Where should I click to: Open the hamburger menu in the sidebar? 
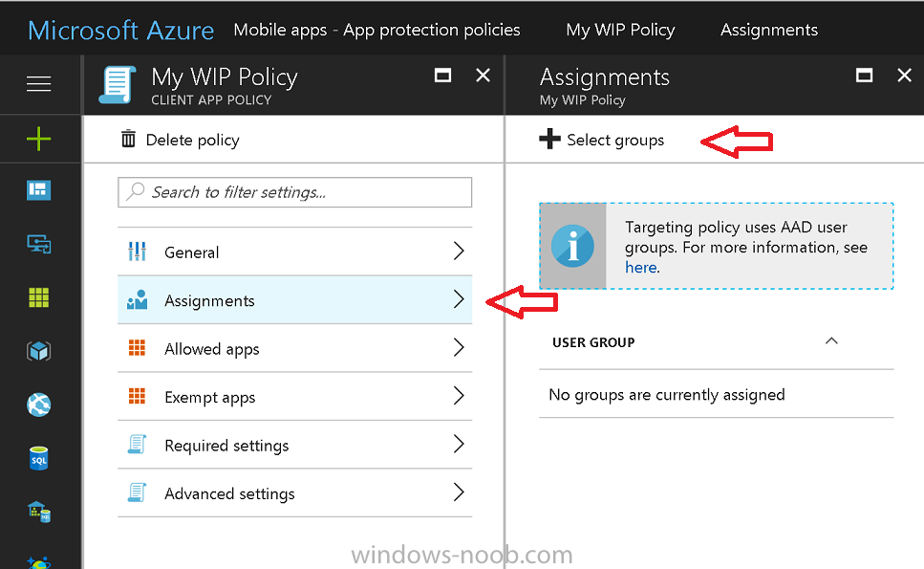[39, 84]
